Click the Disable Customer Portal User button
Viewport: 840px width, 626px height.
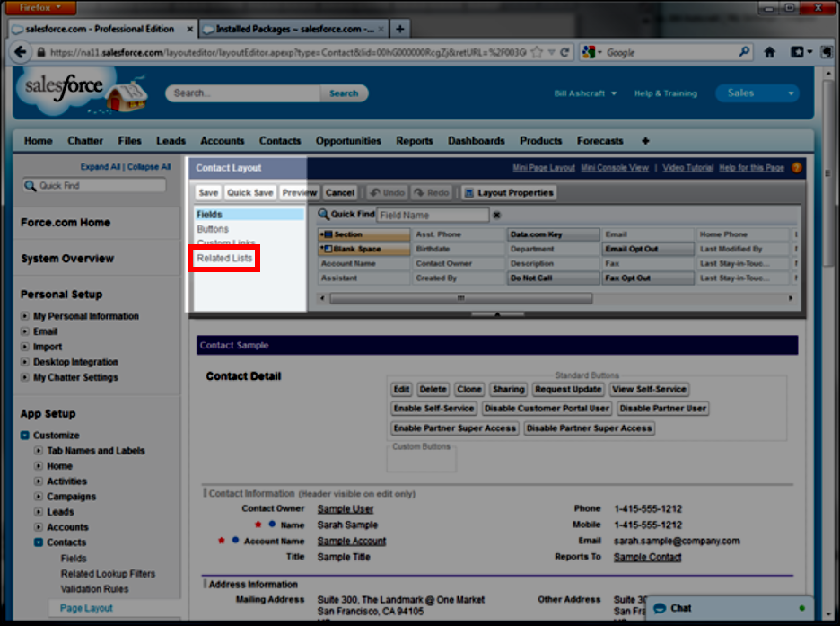547,409
